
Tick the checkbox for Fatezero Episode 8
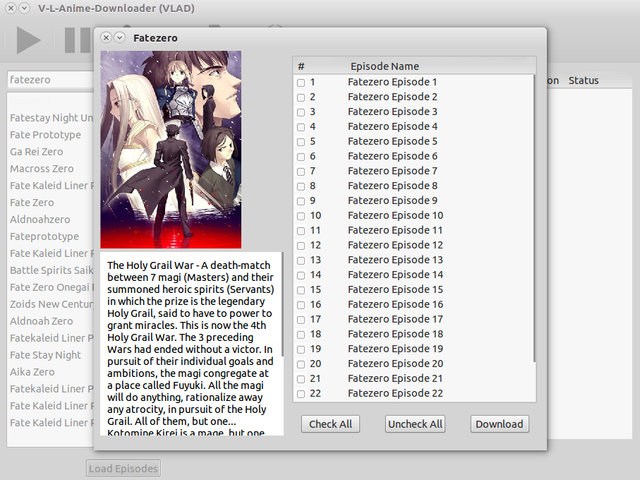[x=301, y=186]
